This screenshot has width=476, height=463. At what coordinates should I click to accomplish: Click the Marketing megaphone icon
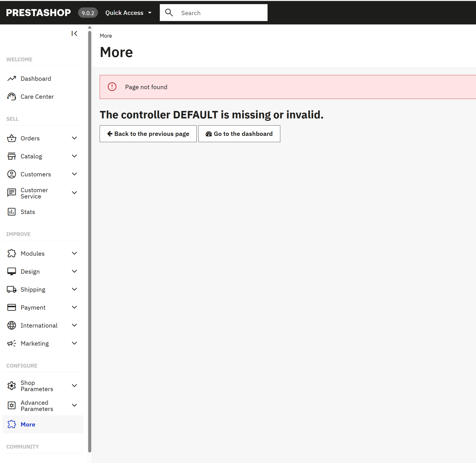12,343
